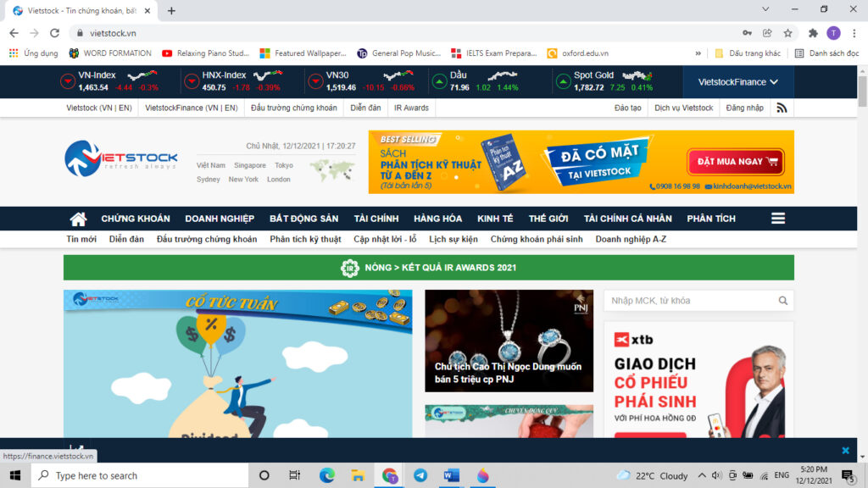868x488 pixels.
Task: Click the Vietstock logo
Action: coord(120,158)
